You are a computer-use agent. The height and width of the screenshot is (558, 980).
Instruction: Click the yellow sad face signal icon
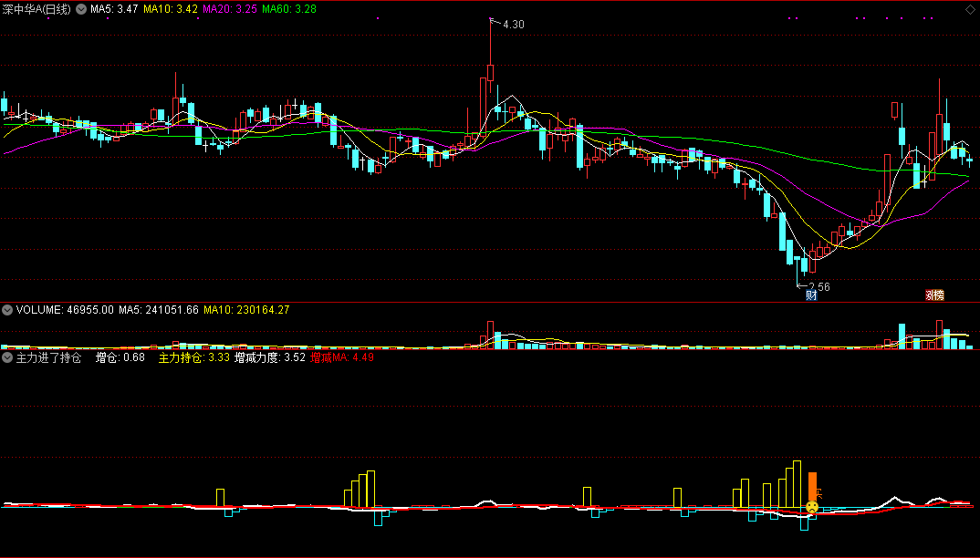[x=812, y=507]
